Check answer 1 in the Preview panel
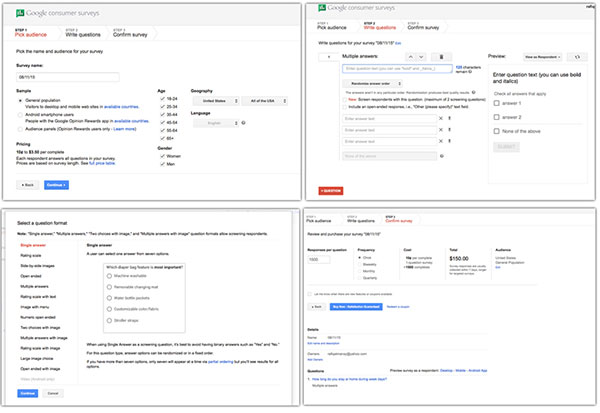600x413 pixels. click(x=496, y=103)
